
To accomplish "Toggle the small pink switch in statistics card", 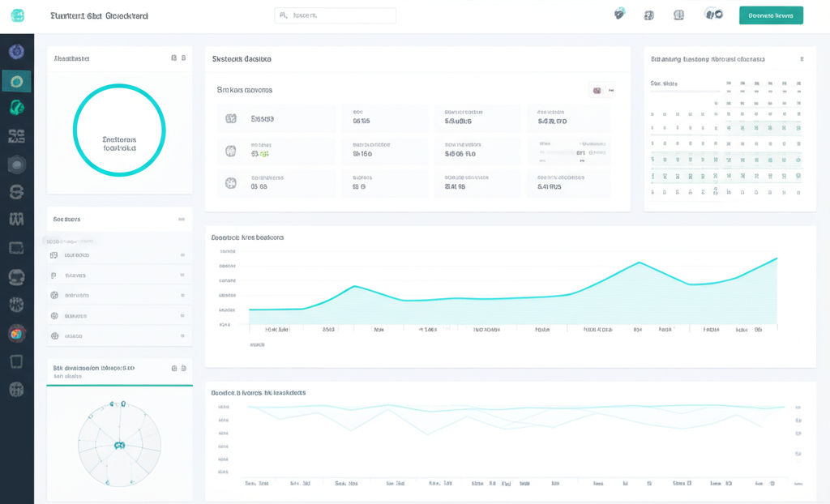I will [x=597, y=91].
